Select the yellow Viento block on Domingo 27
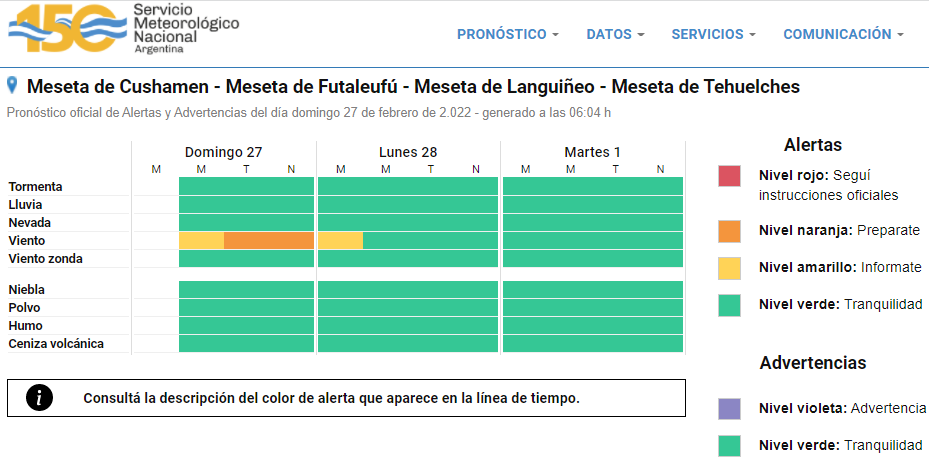 pos(201,240)
